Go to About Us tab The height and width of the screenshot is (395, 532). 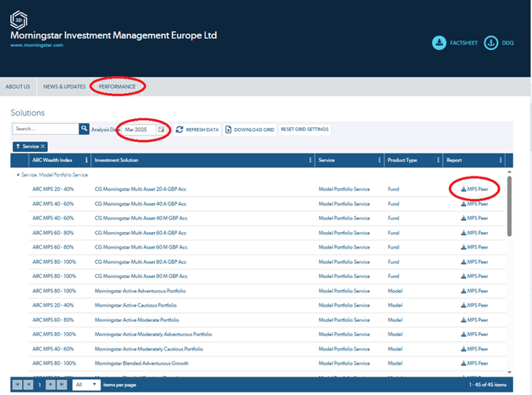coord(17,87)
